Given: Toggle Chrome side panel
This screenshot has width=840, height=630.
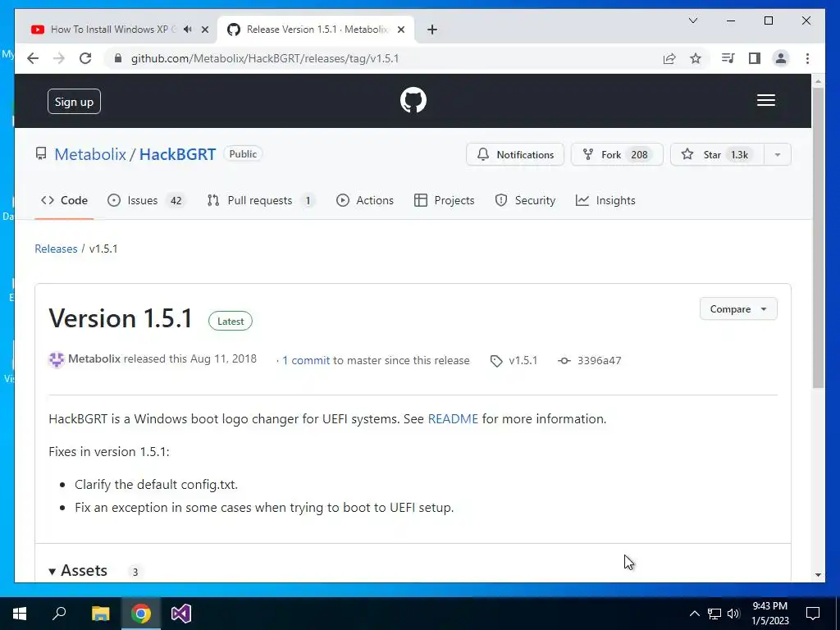Looking at the screenshot, I should 755,58.
